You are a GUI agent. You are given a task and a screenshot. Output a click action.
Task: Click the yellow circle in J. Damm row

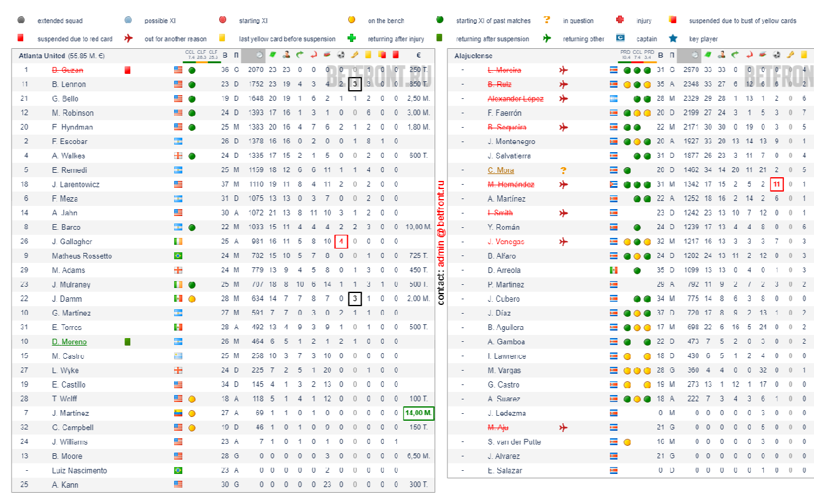[192, 299]
